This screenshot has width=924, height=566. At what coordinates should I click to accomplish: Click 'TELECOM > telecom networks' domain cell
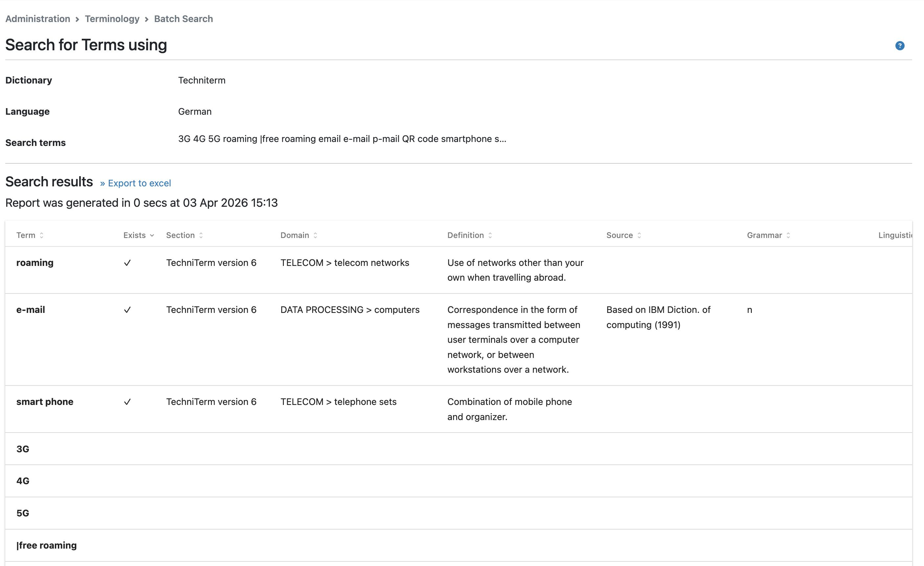[x=345, y=263]
